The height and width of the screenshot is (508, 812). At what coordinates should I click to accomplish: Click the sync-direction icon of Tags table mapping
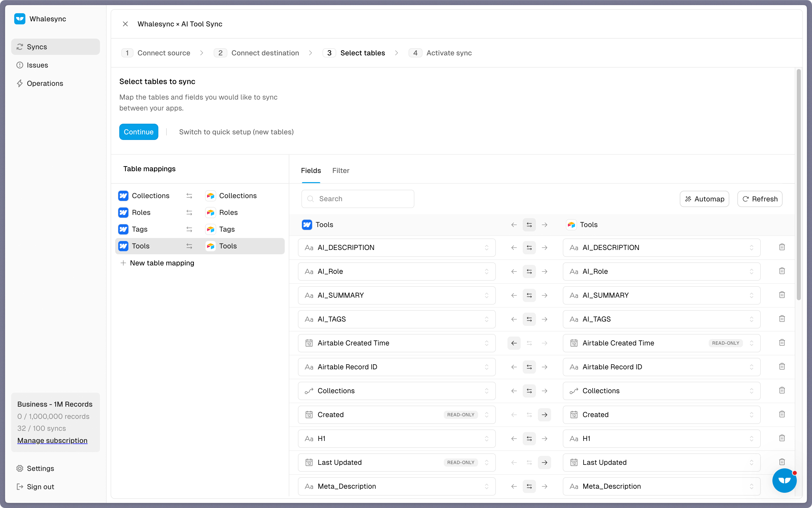(x=189, y=229)
